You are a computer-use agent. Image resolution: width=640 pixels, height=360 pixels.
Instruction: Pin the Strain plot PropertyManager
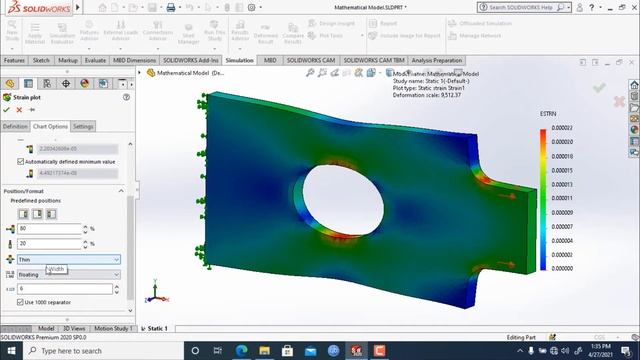pos(32,110)
